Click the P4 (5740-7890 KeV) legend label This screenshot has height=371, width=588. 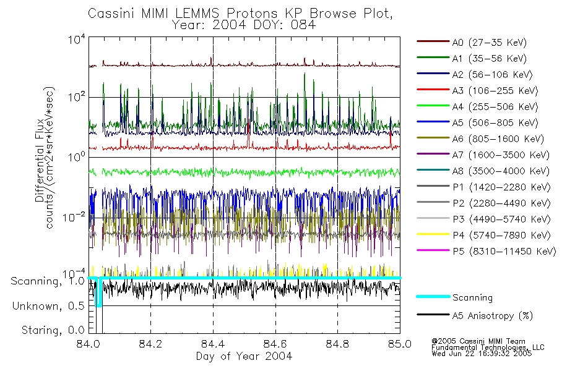501,236
